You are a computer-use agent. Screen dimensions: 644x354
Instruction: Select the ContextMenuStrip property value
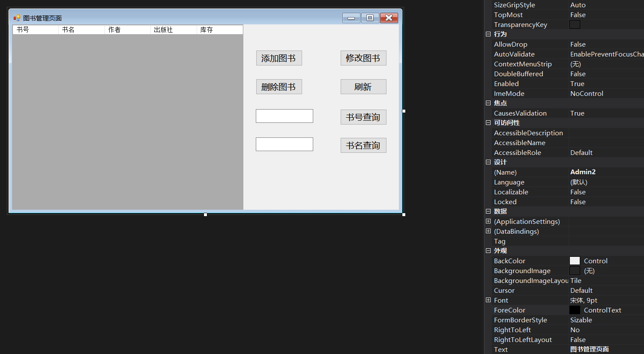click(575, 64)
